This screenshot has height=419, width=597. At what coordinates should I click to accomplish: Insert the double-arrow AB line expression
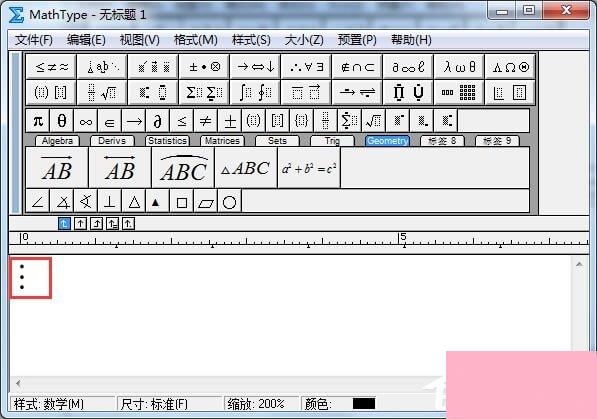tap(120, 168)
